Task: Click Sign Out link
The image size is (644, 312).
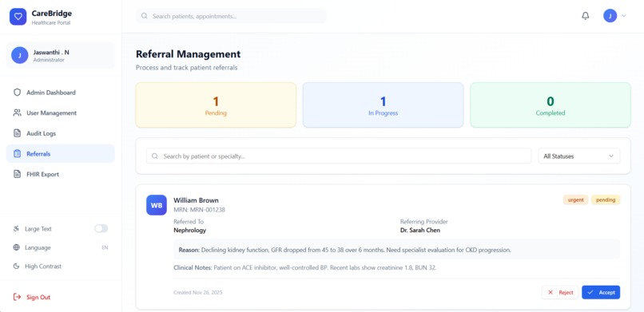Action: click(x=38, y=298)
